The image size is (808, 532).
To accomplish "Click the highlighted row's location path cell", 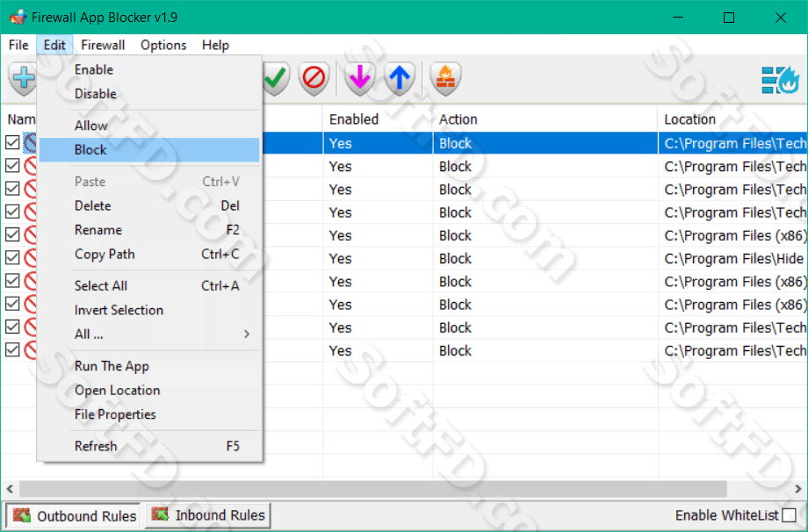I will tap(732, 143).
